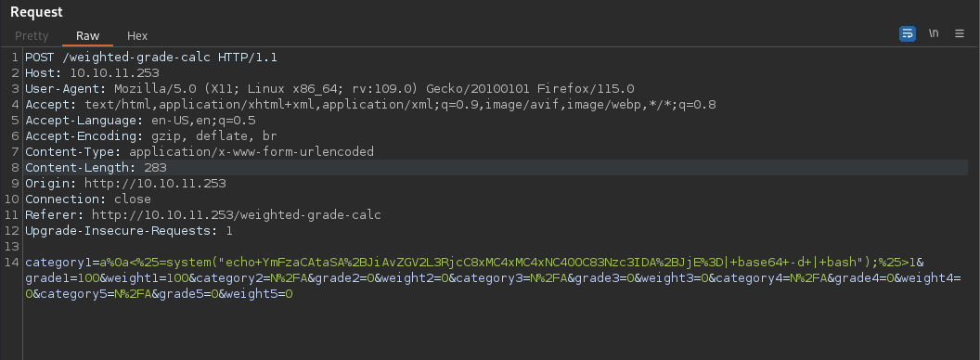
Task: Switch to the Raw tab
Action: 87,35
